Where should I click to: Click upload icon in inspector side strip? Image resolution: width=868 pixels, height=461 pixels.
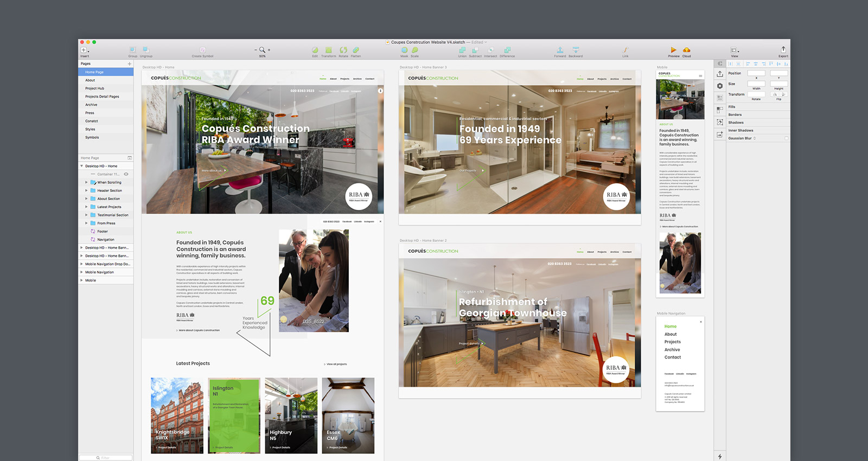coord(720,74)
